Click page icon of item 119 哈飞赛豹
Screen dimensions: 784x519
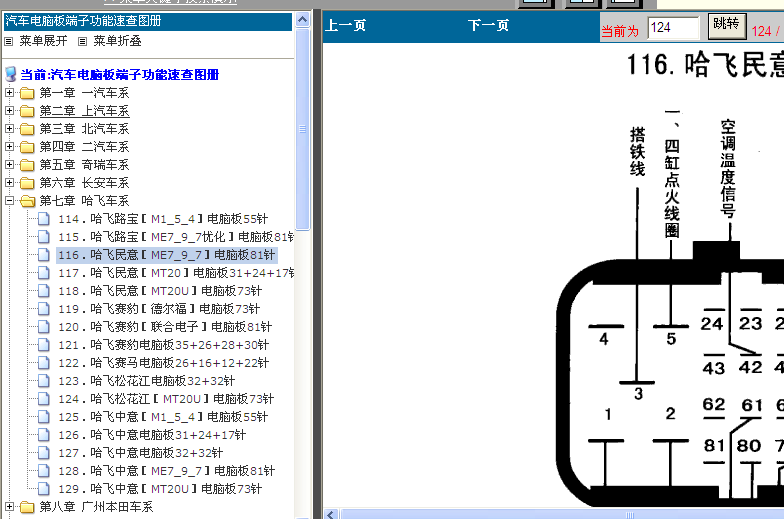tap(44, 308)
